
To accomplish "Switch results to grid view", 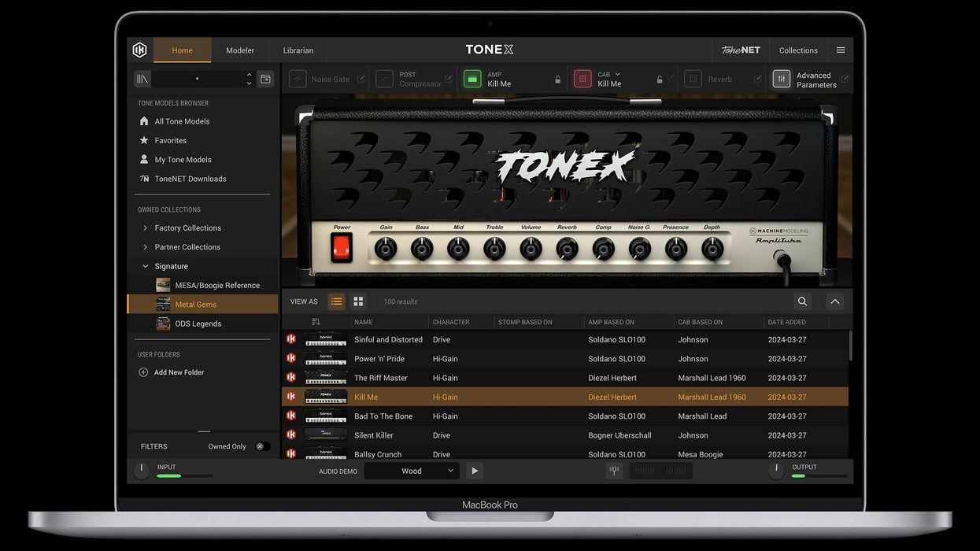I will 357,301.
